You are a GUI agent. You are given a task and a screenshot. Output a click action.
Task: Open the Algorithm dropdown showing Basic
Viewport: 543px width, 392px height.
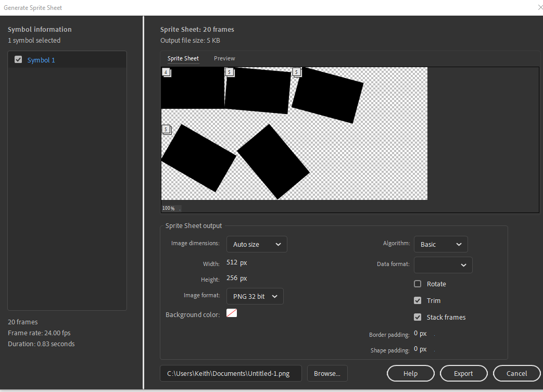[440, 244]
